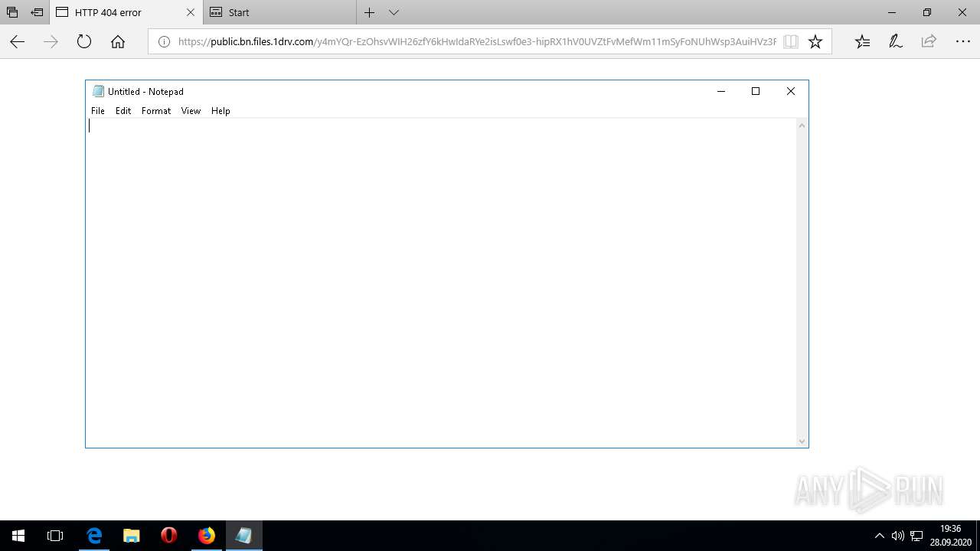Set these tabs aside
980x551 pixels.
click(37, 12)
